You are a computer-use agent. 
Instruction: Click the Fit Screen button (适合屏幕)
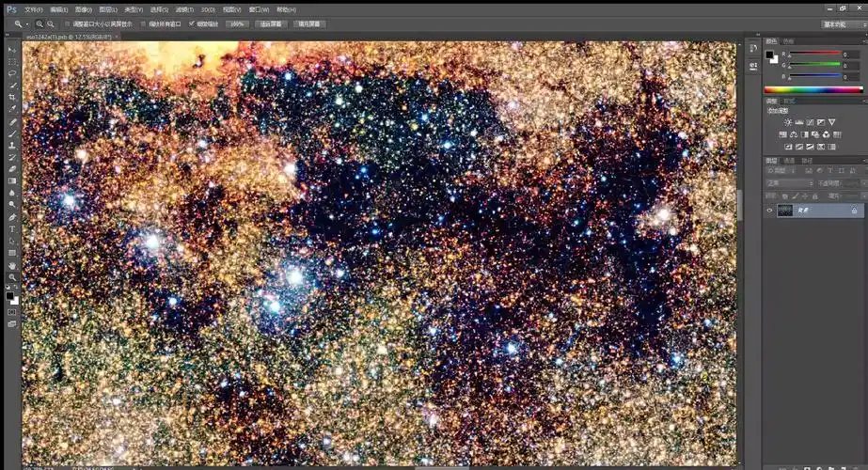click(271, 23)
